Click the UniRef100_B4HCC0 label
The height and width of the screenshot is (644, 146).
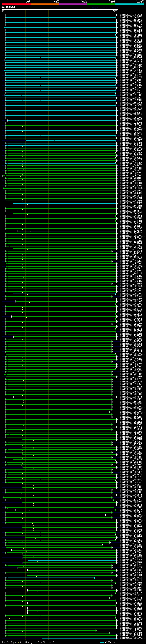pyautogui.click(x=131, y=321)
